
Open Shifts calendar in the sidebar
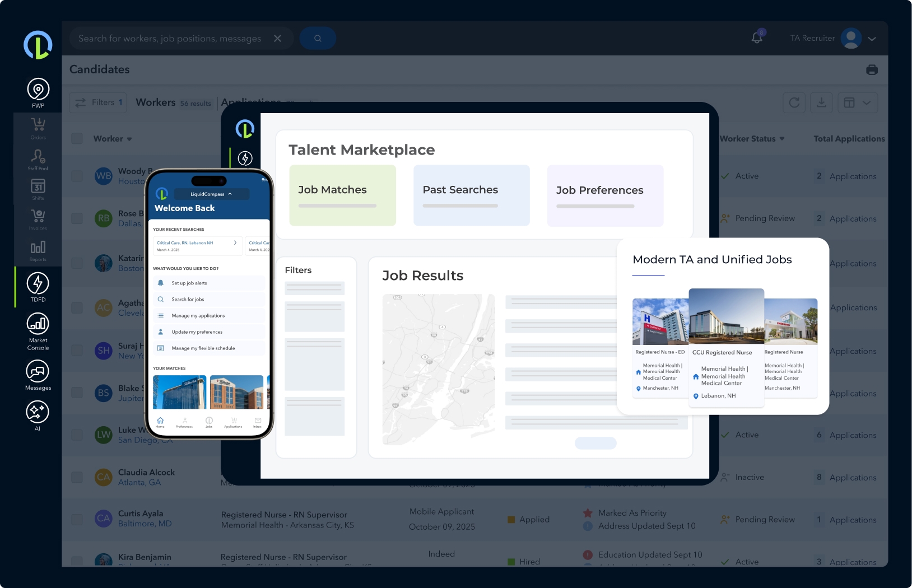click(x=38, y=189)
